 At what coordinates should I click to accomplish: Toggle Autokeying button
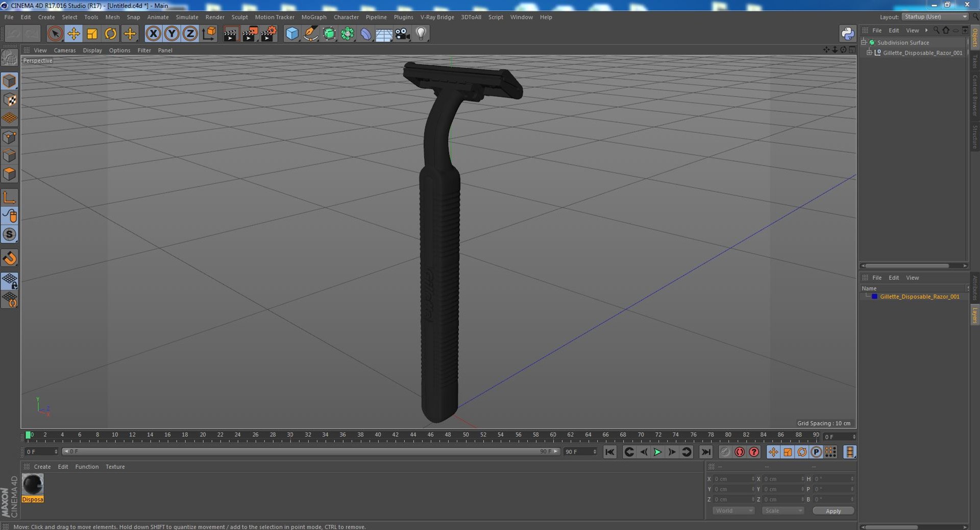pyautogui.click(x=739, y=452)
